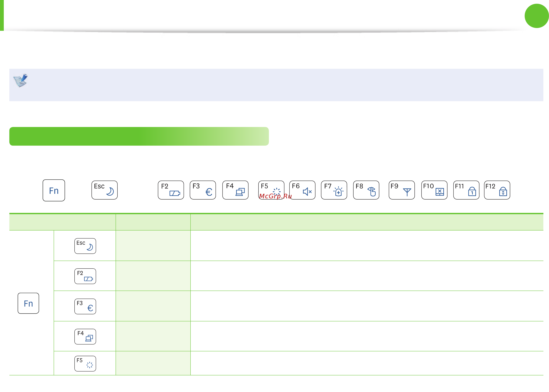Click the large Fn key in the key row
Image resolution: width=549 pixels, height=392 pixels.
click(x=54, y=190)
